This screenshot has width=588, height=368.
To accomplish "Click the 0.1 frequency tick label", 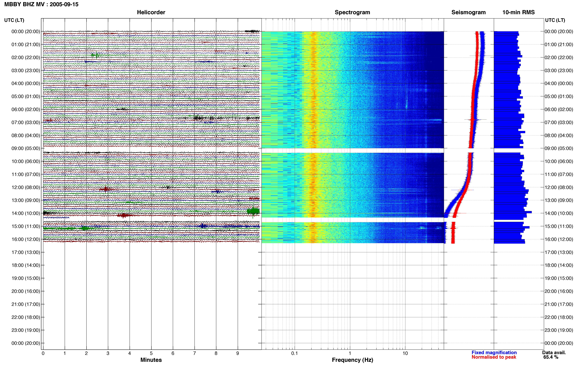I will [x=295, y=353].
